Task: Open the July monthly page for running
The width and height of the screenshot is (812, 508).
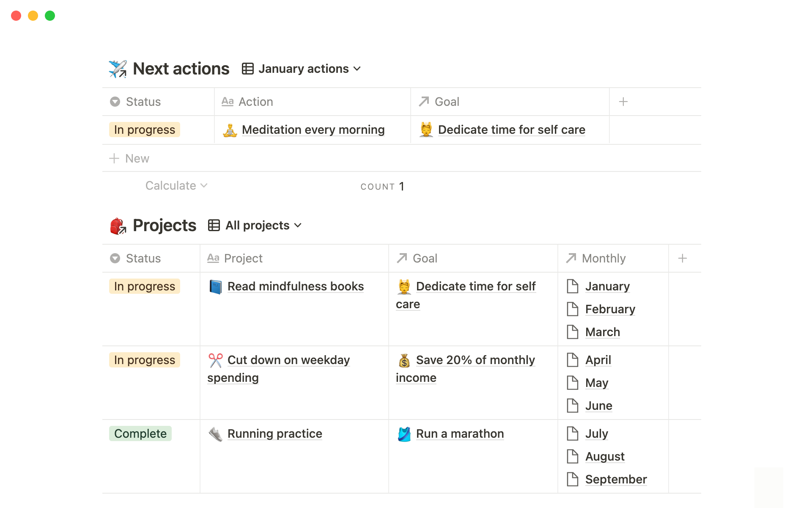Action: (x=596, y=433)
